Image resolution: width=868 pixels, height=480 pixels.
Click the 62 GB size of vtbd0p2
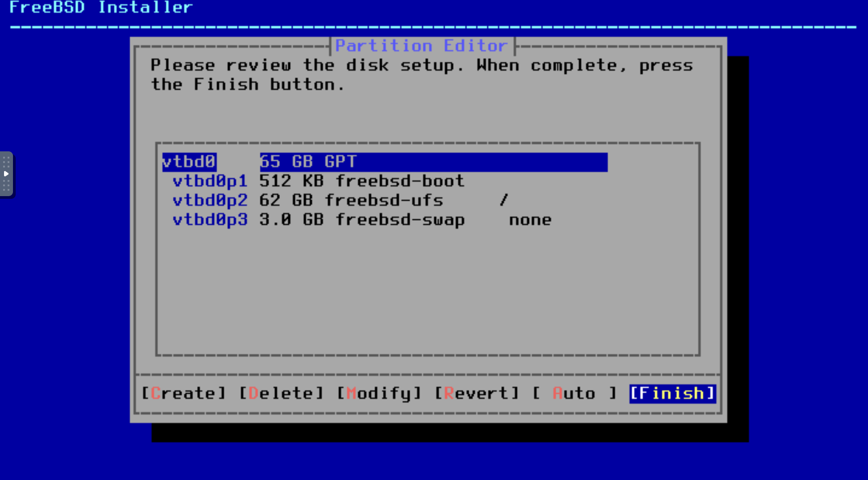(286, 201)
